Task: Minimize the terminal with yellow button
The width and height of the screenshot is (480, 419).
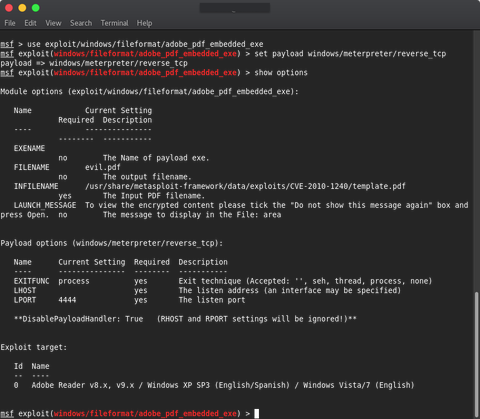Action: point(22,8)
